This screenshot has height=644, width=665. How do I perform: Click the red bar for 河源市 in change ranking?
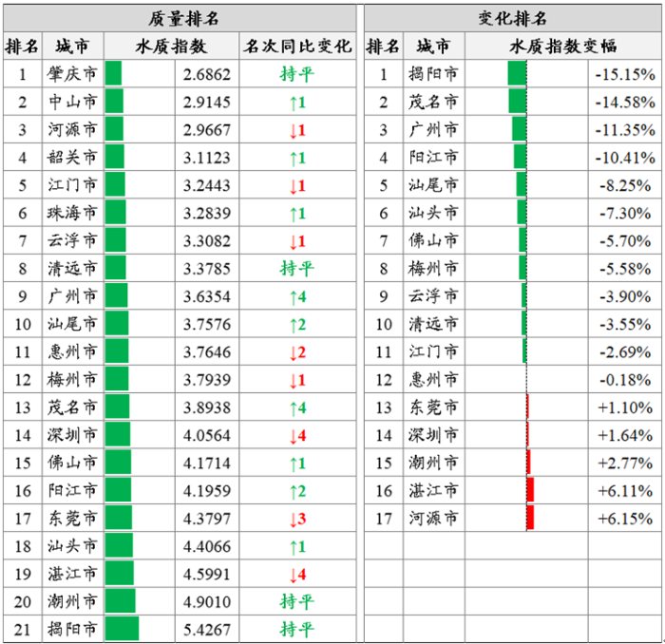click(530, 519)
